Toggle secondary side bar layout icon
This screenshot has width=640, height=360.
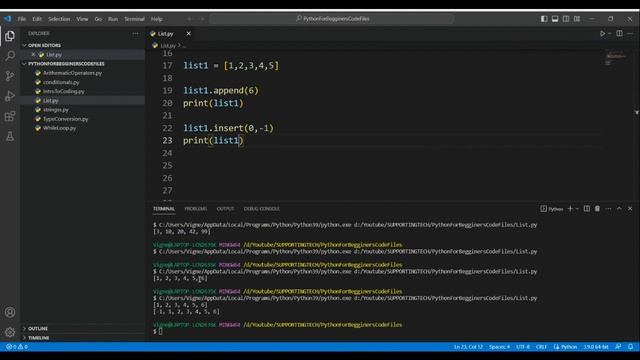pyautogui.click(x=566, y=19)
